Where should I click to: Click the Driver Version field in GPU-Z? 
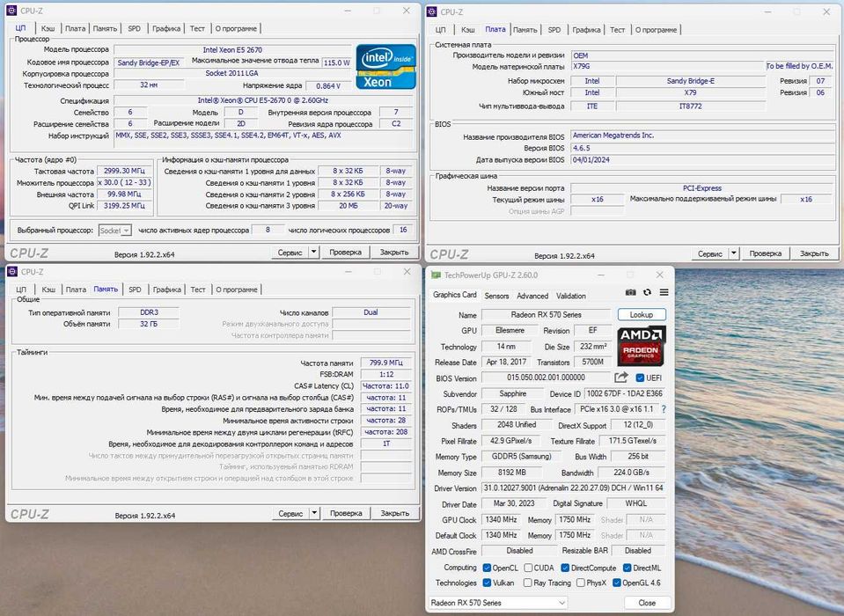pyautogui.click(x=574, y=488)
